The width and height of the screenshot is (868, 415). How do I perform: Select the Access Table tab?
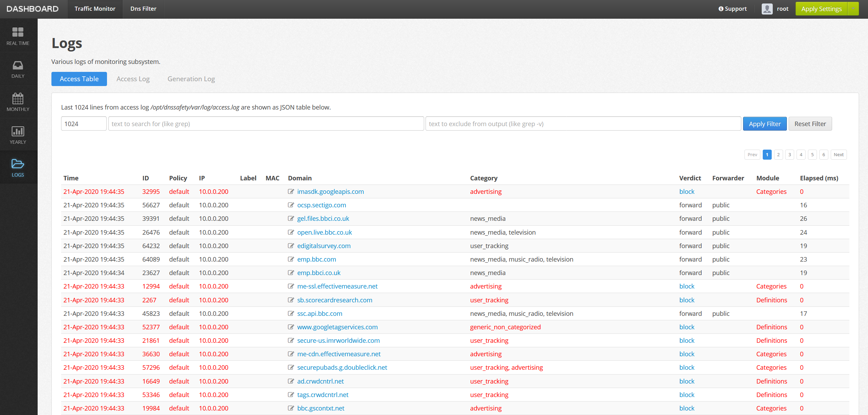pyautogui.click(x=79, y=79)
